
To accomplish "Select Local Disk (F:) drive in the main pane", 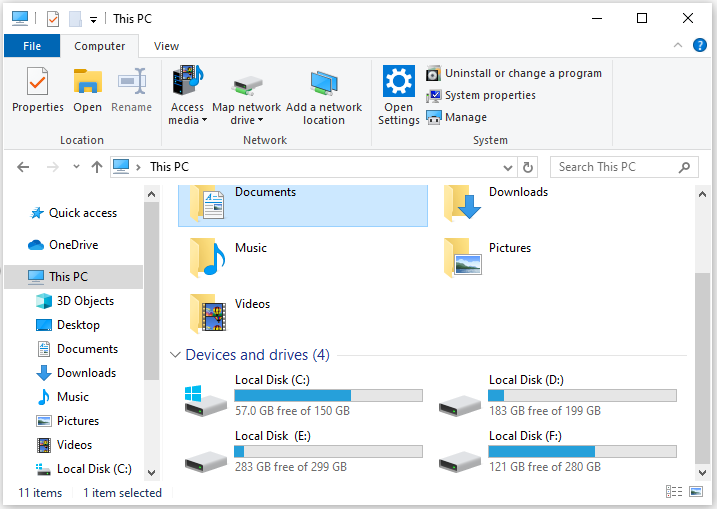I will point(556,452).
